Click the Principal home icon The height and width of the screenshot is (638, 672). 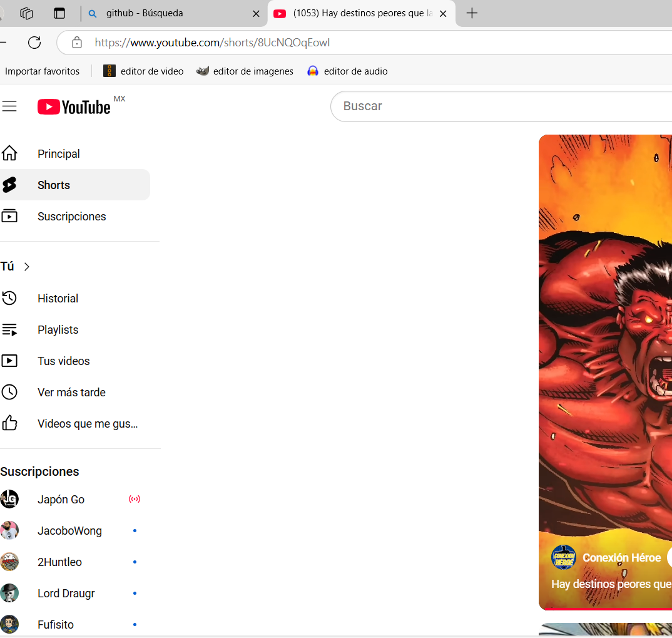pos(9,153)
